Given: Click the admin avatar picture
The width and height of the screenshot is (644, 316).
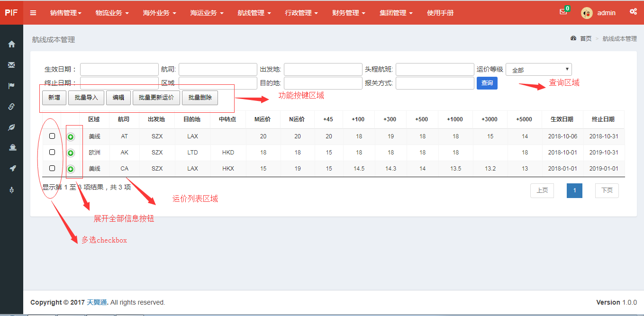Looking at the screenshot, I should 587,13.
